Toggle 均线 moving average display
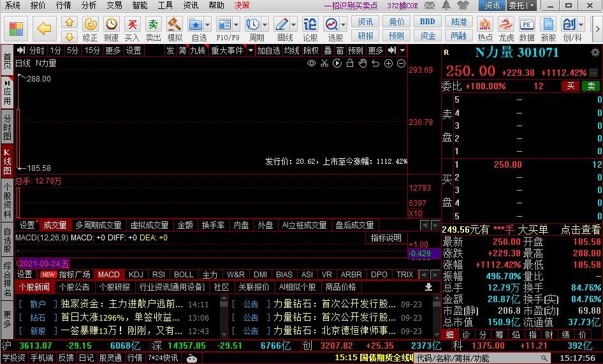Viewport: 603px width, 364px height. [x=291, y=50]
